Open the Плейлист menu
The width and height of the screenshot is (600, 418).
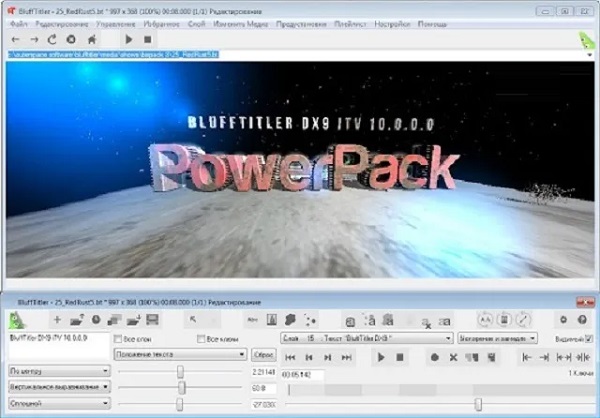(351, 24)
